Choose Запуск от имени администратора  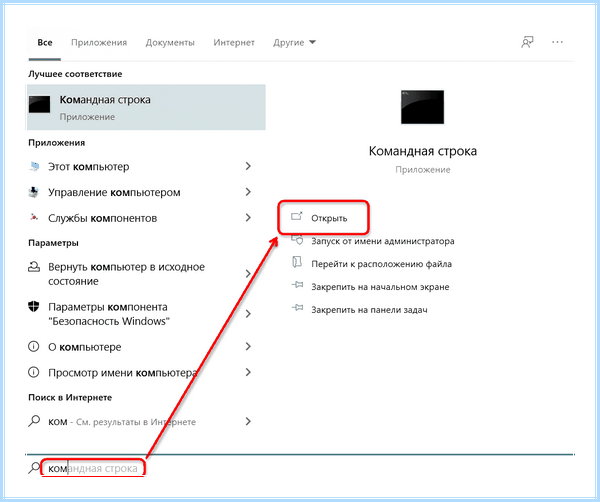(383, 241)
